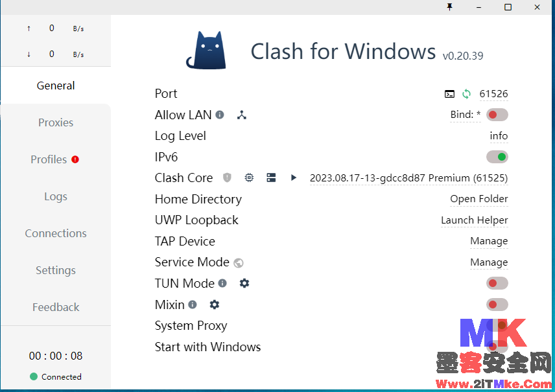Open the Mixin gear settings
555x392 pixels.
point(215,305)
